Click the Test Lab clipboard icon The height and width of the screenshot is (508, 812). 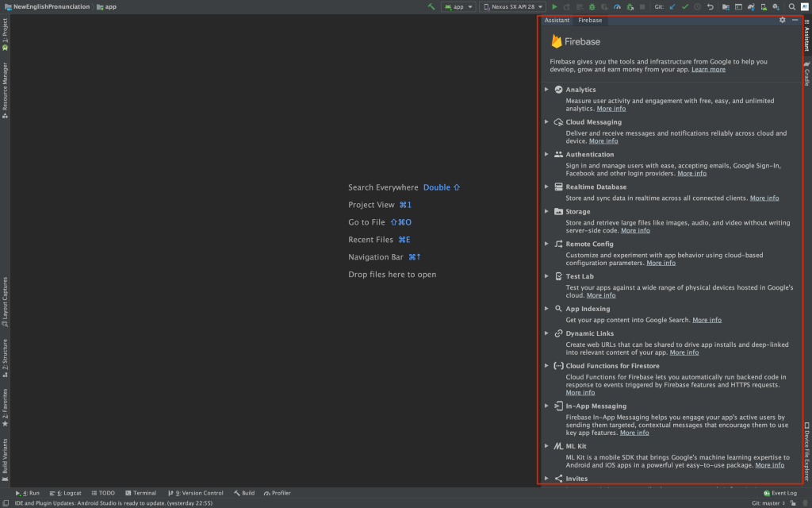coord(559,276)
